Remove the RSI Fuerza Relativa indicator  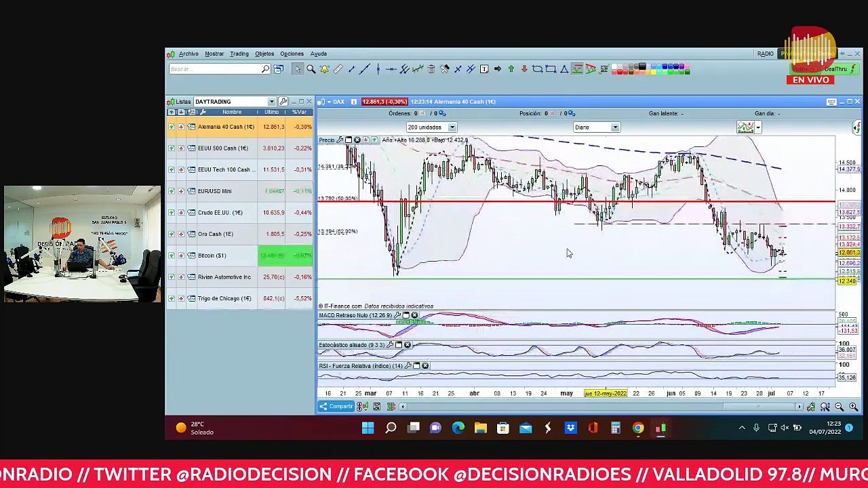[425, 366]
